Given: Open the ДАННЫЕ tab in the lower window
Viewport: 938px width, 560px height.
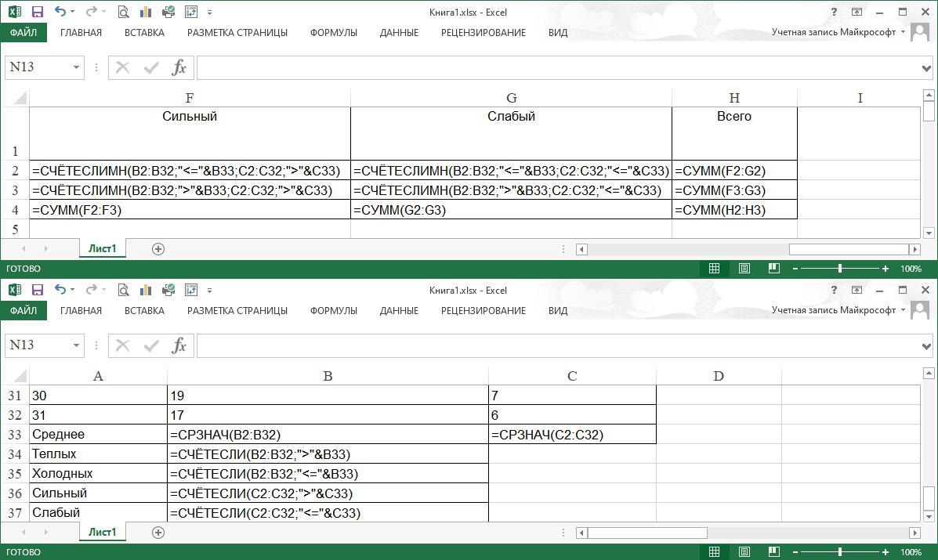Looking at the screenshot, I should click(x=399, y=310).
